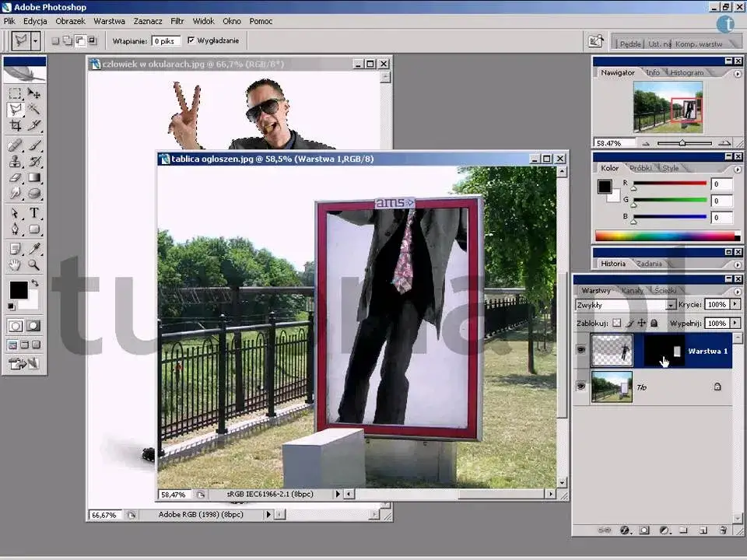This screenshot has height=560, width=747.
Task: Switch to the Kanały tab
Action: point(632,291)
